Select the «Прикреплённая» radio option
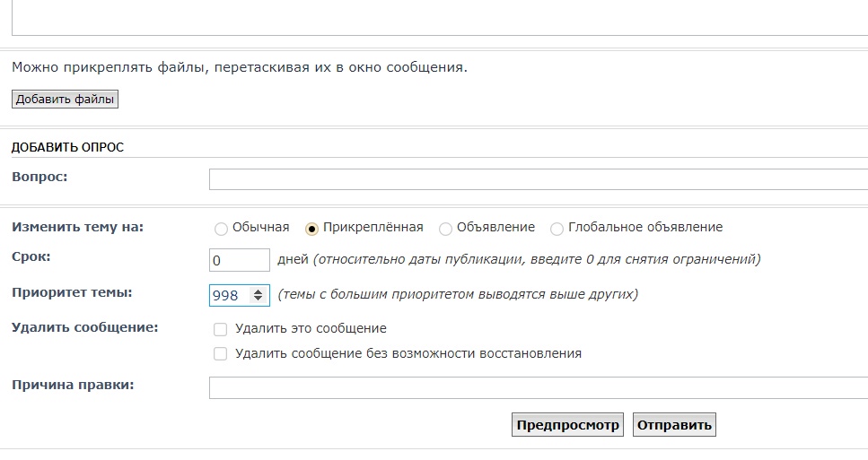The image size is (868, 460). [x=311, y=229]
